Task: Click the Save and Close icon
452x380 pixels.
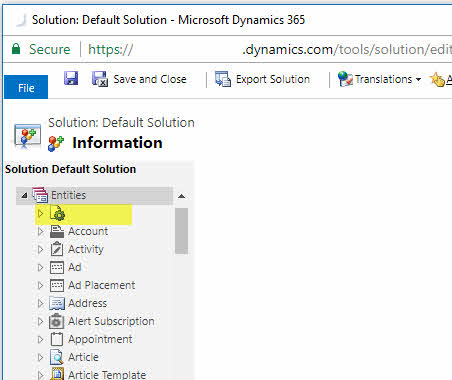Action: tap(99, 79)
